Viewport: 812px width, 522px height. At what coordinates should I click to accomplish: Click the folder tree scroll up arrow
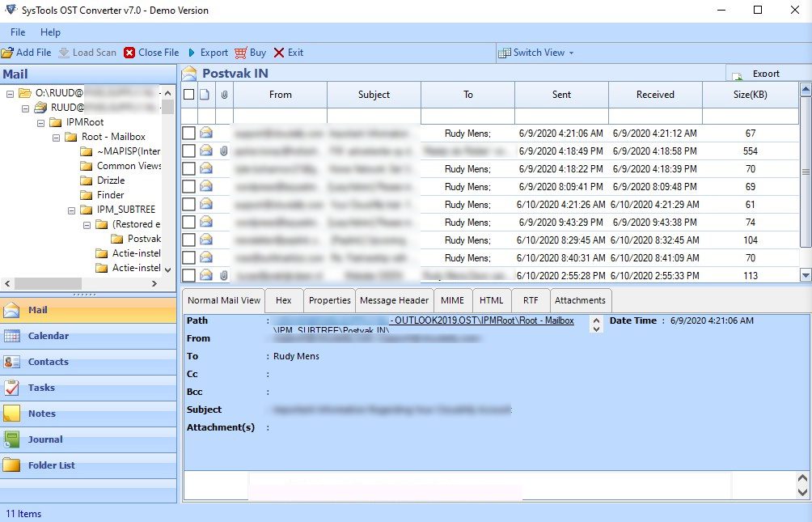(x=167, y=93)
